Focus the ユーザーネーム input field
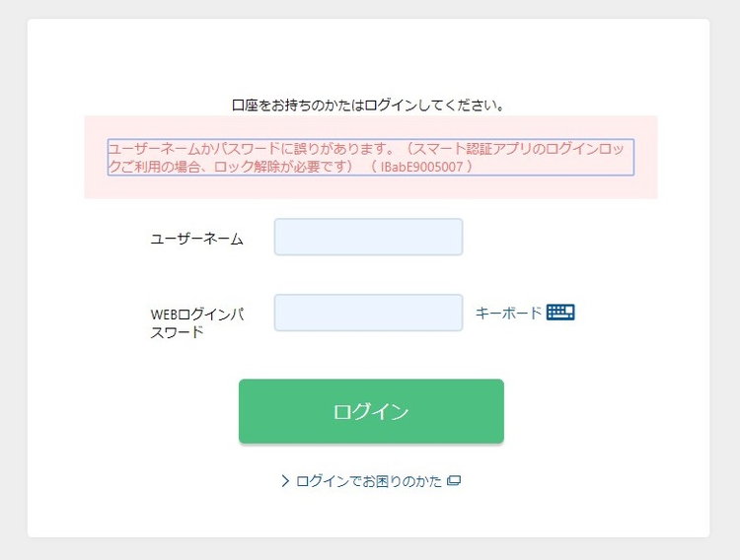The height and width of the screenshot is (560, 740). [368, 237]
